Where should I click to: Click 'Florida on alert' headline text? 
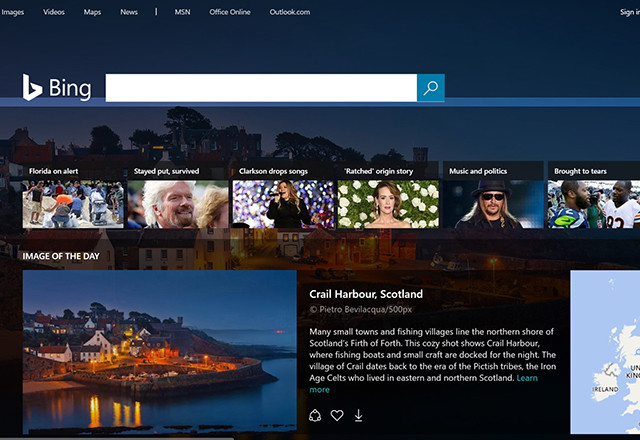[x=53, y=171]
